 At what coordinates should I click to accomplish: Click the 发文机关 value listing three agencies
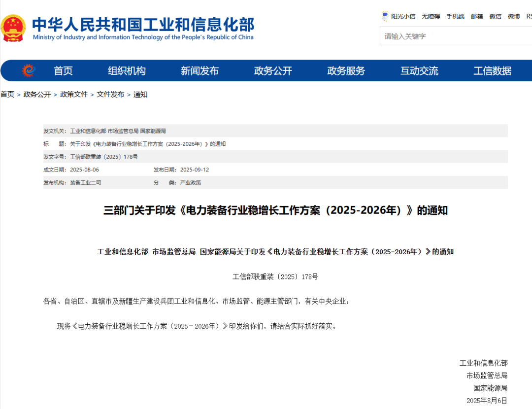click(x=118, y=131)
